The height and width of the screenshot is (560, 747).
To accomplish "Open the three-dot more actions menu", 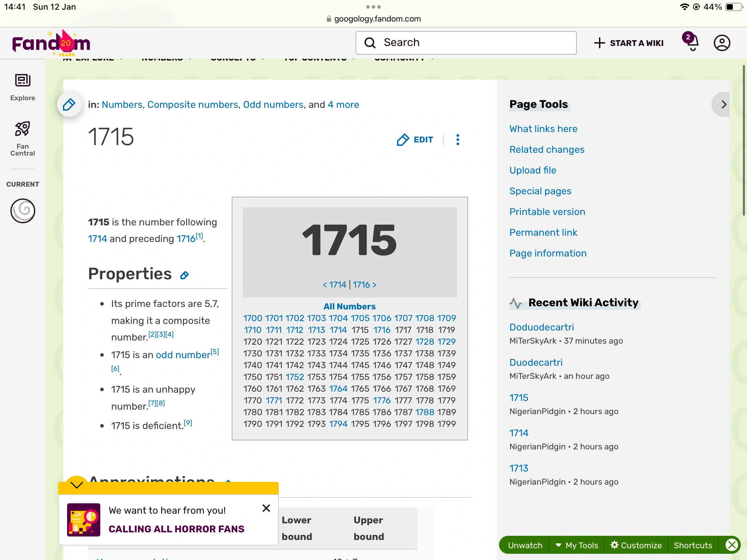I will [458, 140].
